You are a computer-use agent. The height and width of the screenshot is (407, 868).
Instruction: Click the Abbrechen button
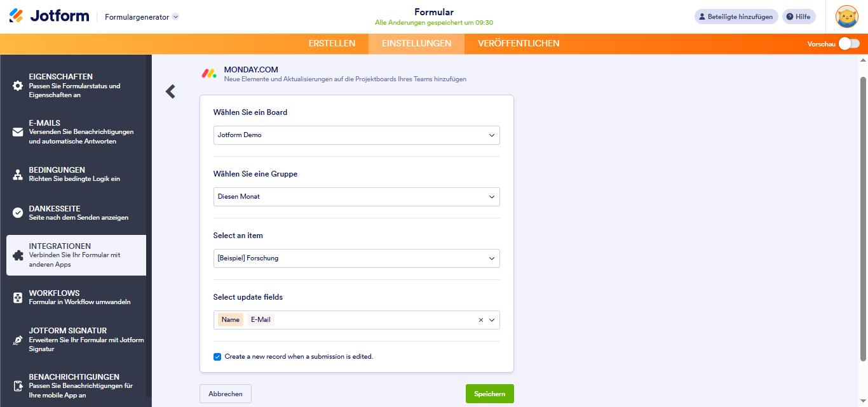(x=226, y=394)
